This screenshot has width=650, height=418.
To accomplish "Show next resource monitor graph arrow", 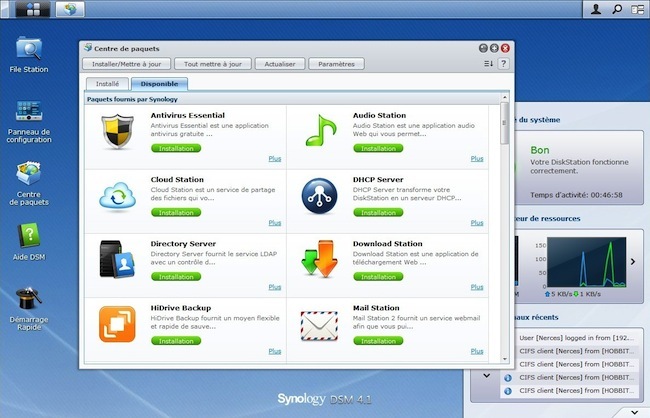I will (633, 262).
